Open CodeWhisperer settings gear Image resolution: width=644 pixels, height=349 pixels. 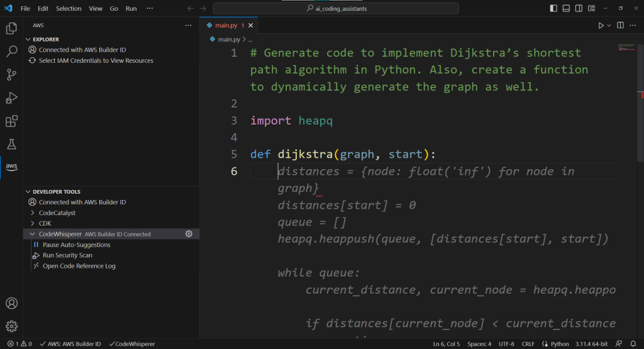pyautogui.click(x=189, y=234)
